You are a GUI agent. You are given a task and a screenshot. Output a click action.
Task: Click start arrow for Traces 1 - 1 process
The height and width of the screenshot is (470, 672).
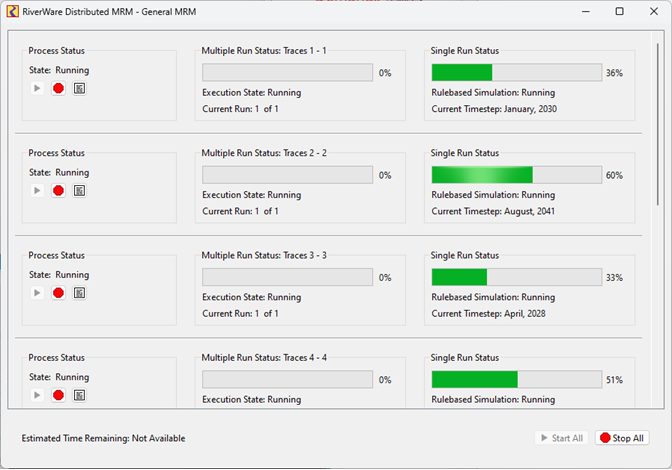click(37, 88)
